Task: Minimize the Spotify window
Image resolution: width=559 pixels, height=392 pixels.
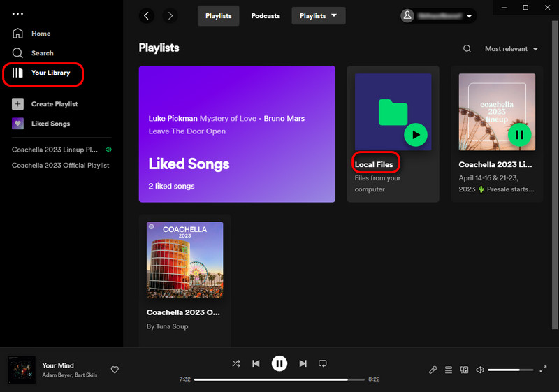Action: pyautogui.click(x=504, y=8)
